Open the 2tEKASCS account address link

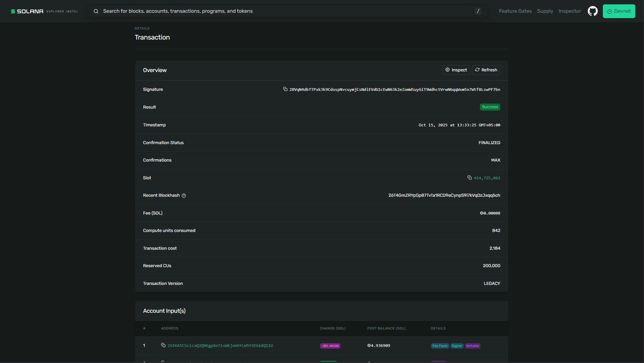[x=220, y=346]
